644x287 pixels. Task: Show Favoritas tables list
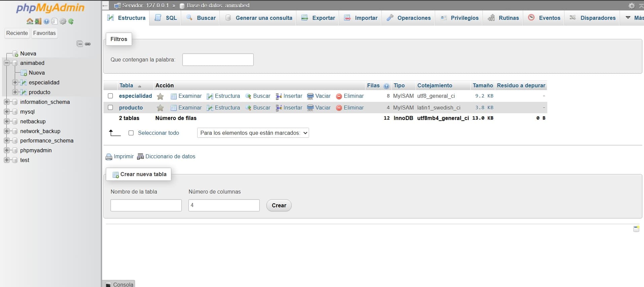click(x=44, y=33)
